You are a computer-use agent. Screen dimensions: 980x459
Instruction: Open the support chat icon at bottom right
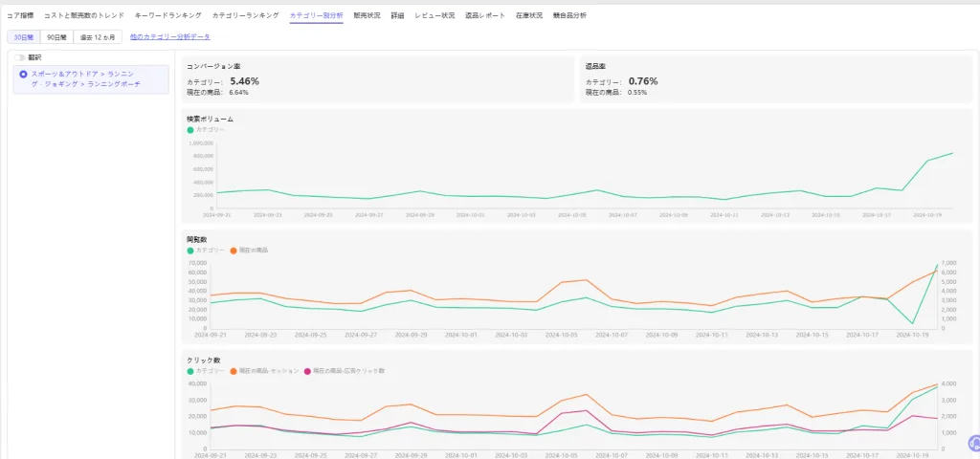click(x=974, y=443)
